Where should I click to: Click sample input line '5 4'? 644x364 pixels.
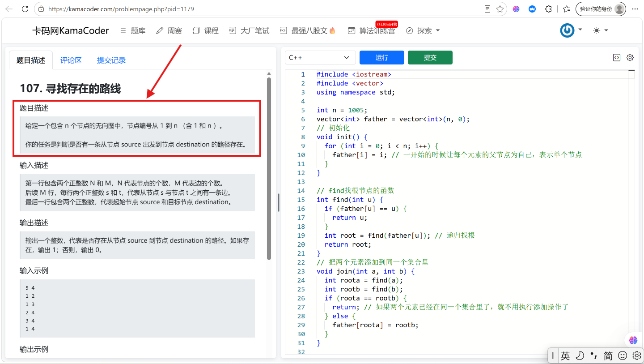(x=30, y=288)
